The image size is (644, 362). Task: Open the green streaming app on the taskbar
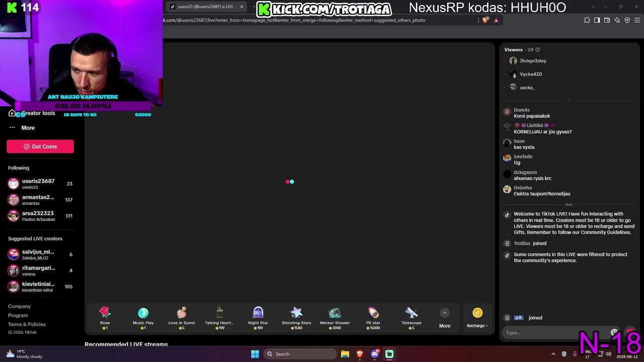(x=389, y=354)
